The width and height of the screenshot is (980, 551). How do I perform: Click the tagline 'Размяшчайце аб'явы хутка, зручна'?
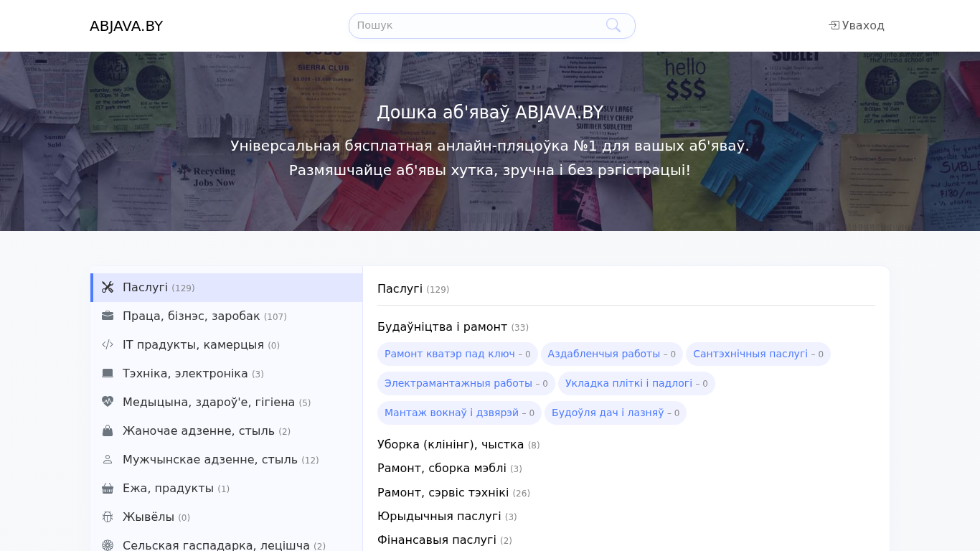(x=425, y=170)
